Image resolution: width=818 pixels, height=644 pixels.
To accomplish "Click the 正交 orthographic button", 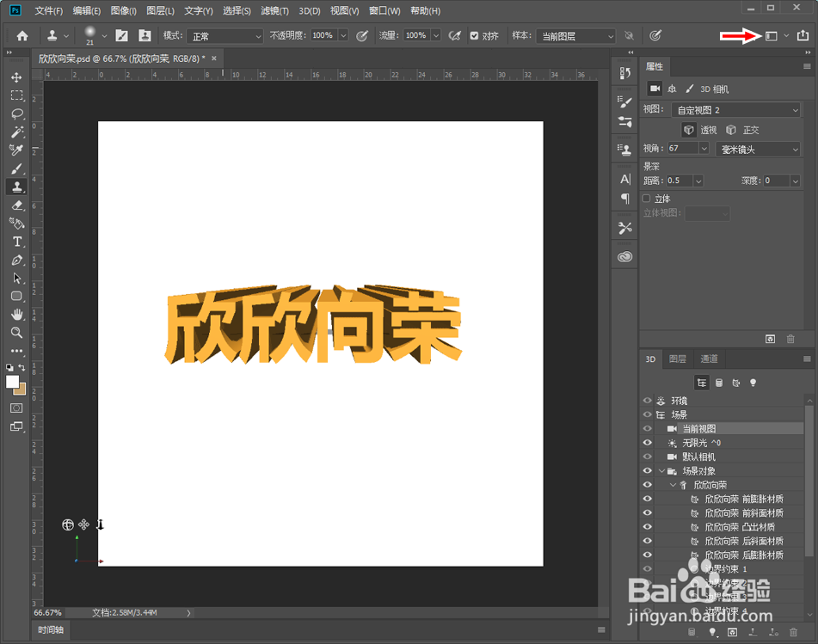I will 745,130.
